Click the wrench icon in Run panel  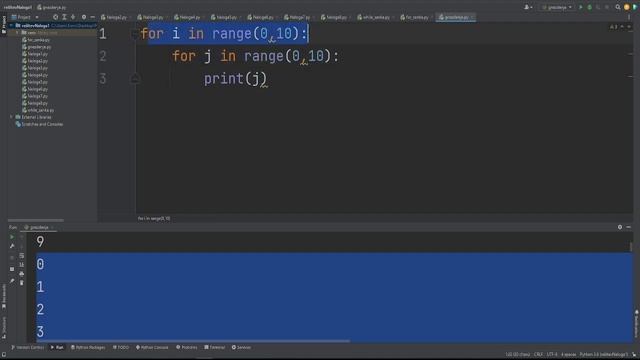(12, 246)
